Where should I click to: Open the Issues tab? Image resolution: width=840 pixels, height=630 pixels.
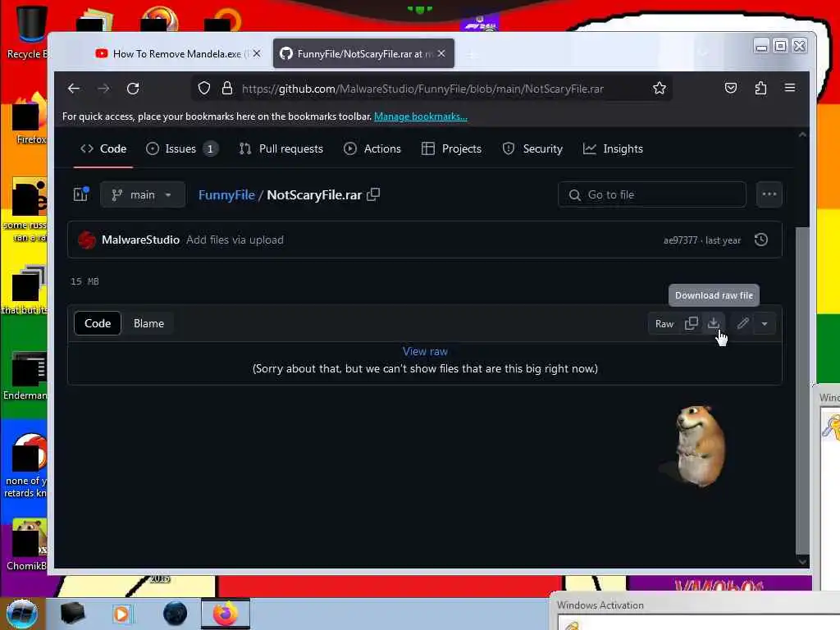182,149
